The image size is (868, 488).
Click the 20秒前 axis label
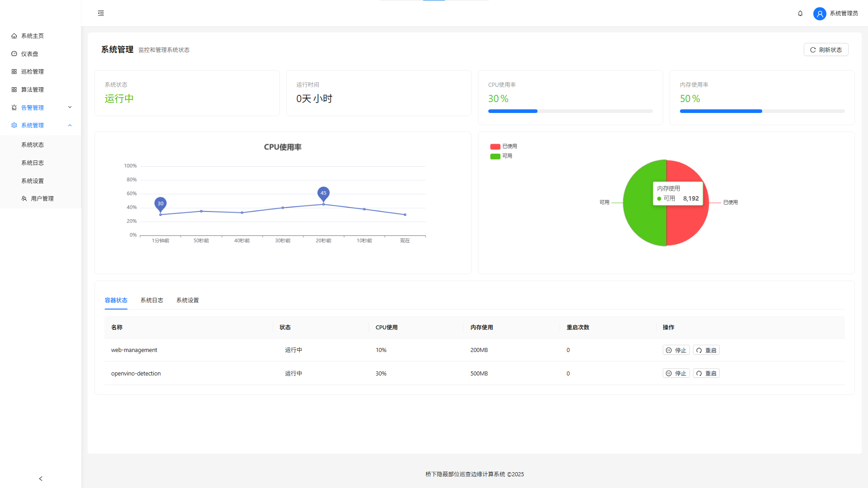[x=324, y=241]
